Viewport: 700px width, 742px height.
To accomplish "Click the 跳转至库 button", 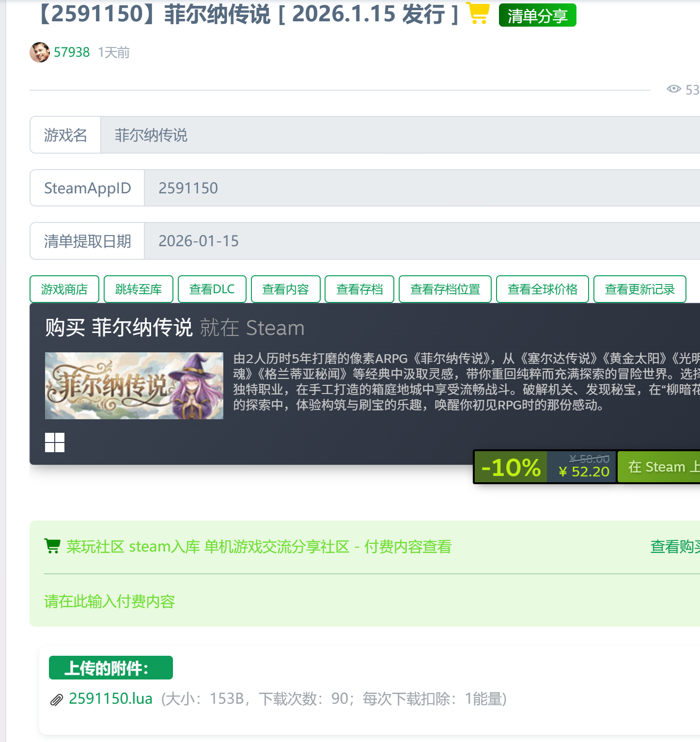I will click(139, 289).
